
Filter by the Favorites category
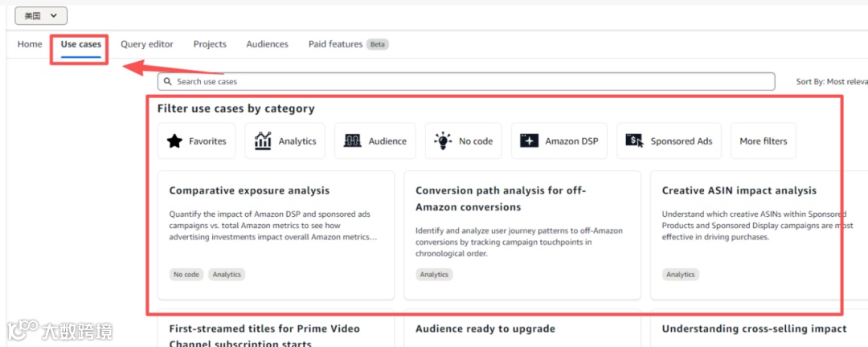[197, 141]
